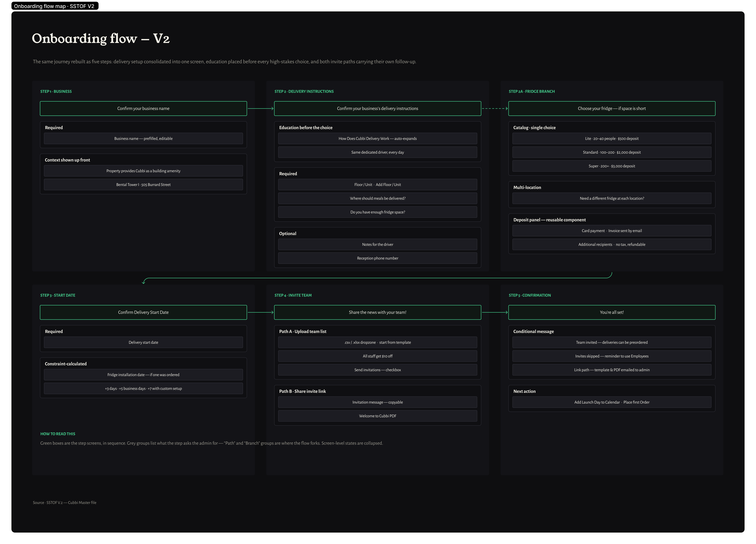Click 'Bental Tower I · 505 Burrard Street' row
Screen dimensions: 756x544
coord(143,185)
